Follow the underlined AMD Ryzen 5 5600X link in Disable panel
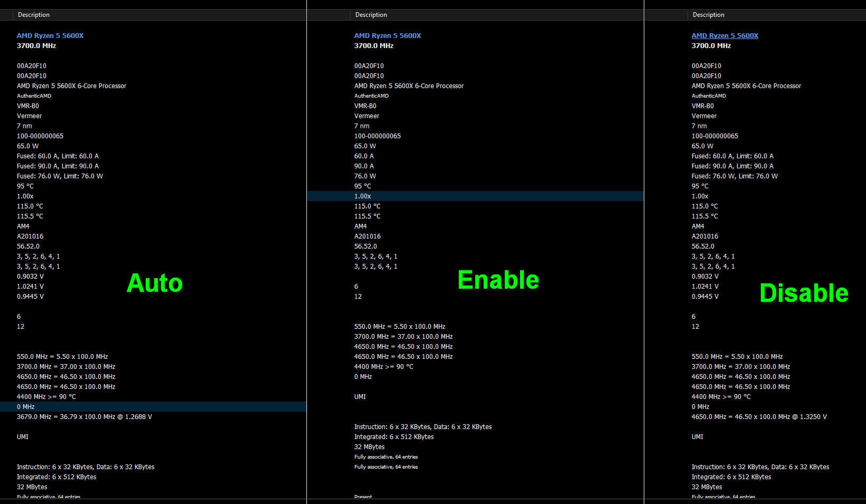Screen dimensions: 866x504 tap(725, 36)
